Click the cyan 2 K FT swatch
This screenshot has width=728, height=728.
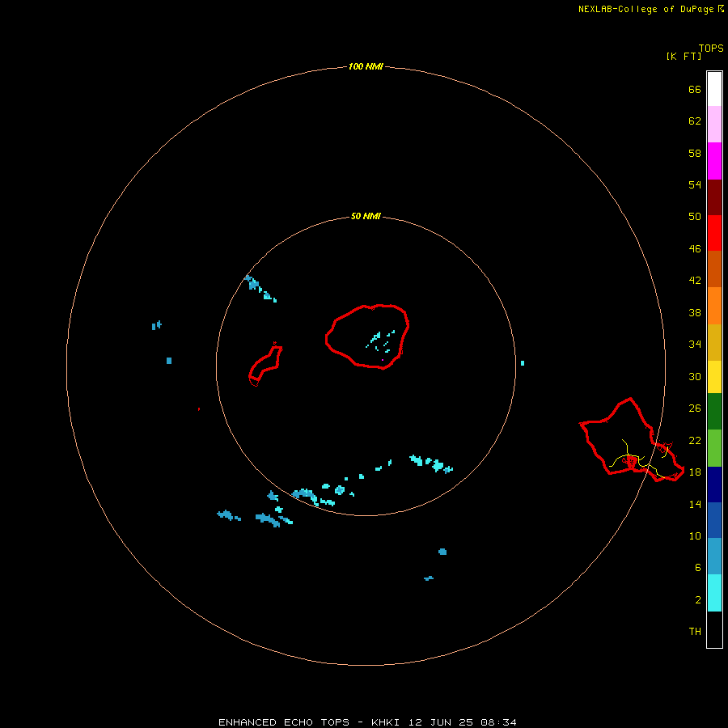pyautogui.click(x=714, y=593)
